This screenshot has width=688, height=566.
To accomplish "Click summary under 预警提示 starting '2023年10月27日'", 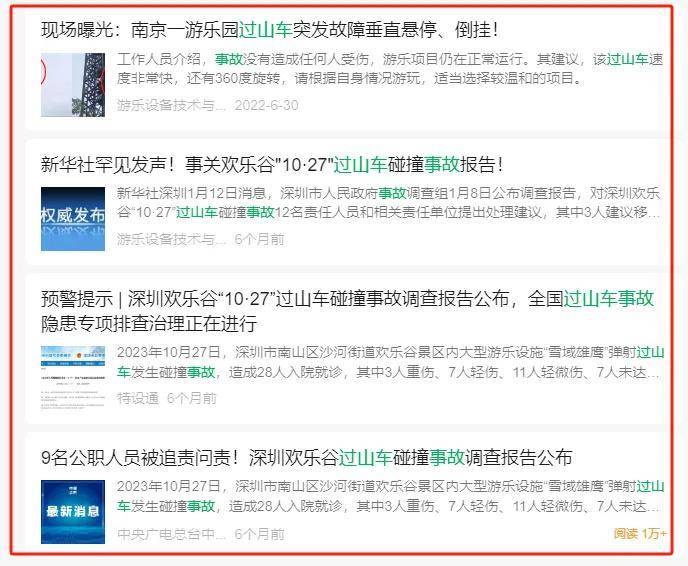I will coord(391,362).
